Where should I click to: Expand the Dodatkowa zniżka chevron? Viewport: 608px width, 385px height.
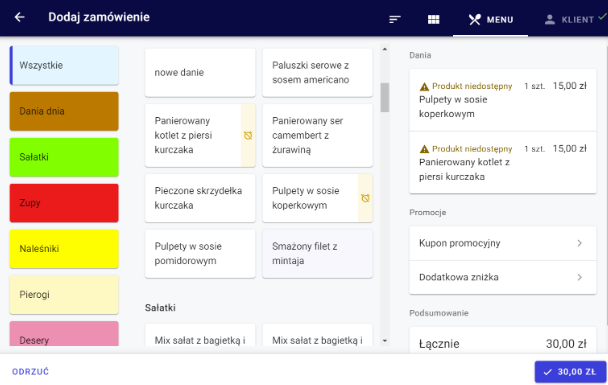579,277
